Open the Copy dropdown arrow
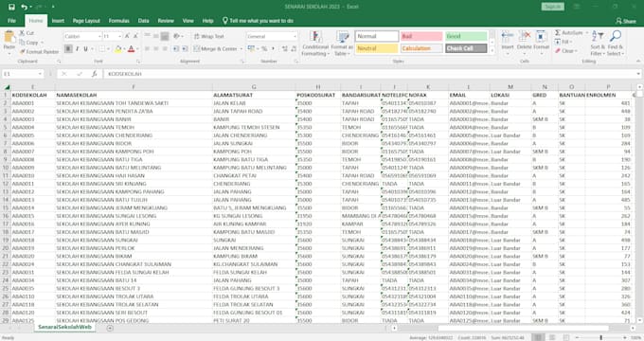The image size is (644, 341). (42, 43)
